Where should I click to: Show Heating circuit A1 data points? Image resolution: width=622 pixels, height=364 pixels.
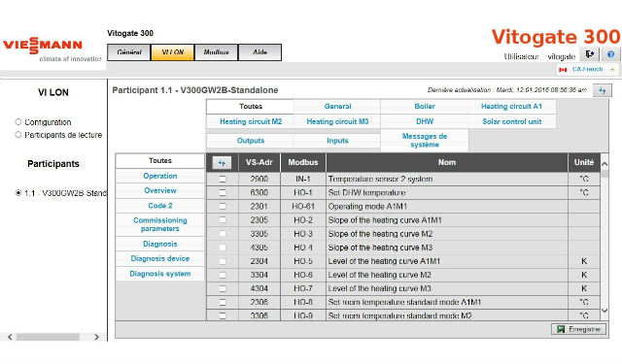(x=512, y=106)
